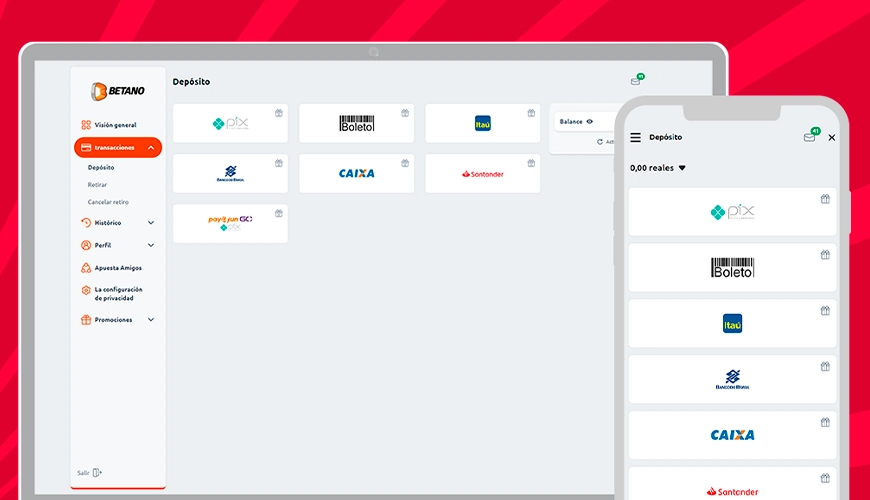Click the Salir exit door icon
Viewport: 870px width, 500px height.
point(97,473)
